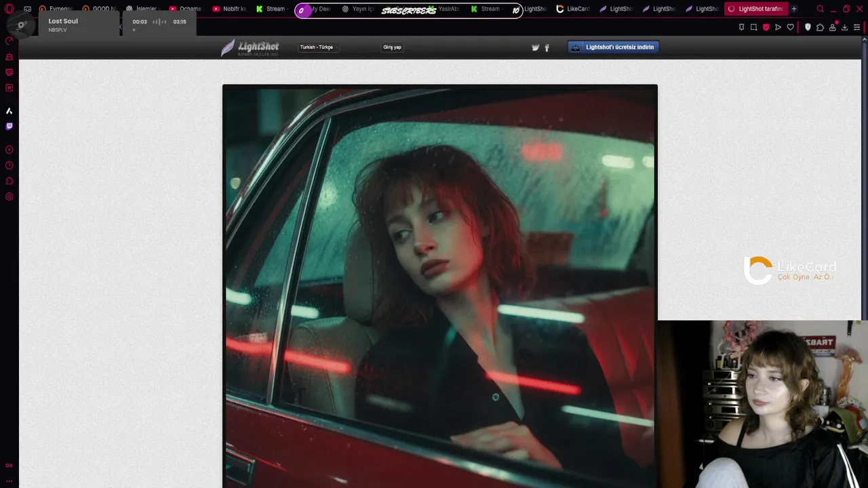Click the player album art disc
The width and height of the screenshot is (868, 488).
22,25
